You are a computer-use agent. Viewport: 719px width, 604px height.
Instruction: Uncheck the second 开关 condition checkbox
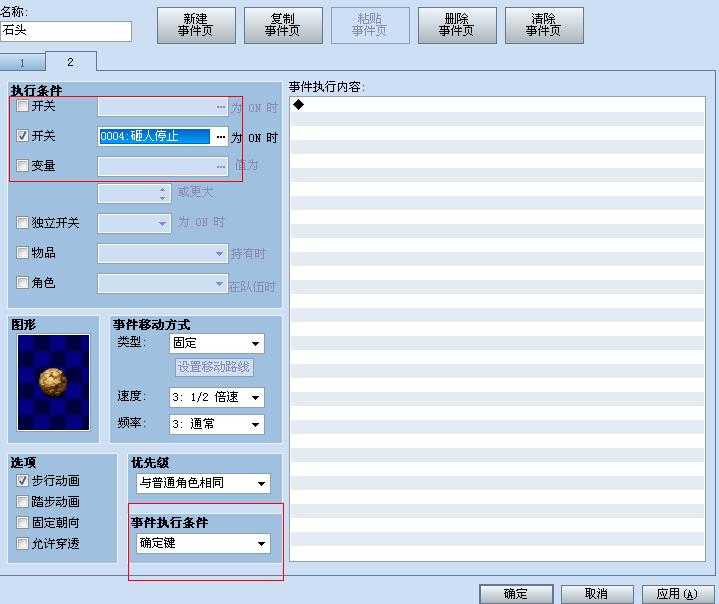click(x=22, y=135)
